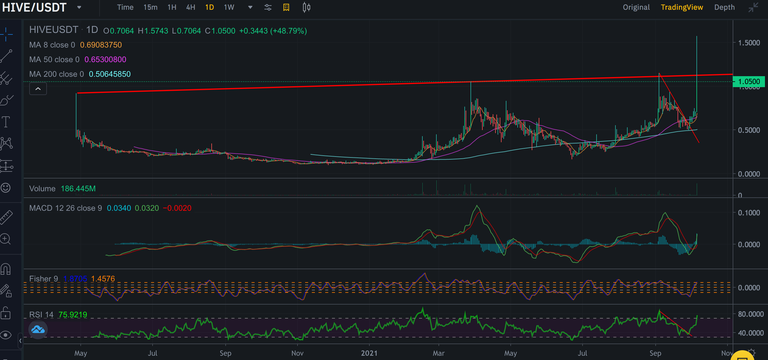The height and width of the screenshot is (360, 768).
Task: Toggle magnet mode
Action: [x=6, y=269]
